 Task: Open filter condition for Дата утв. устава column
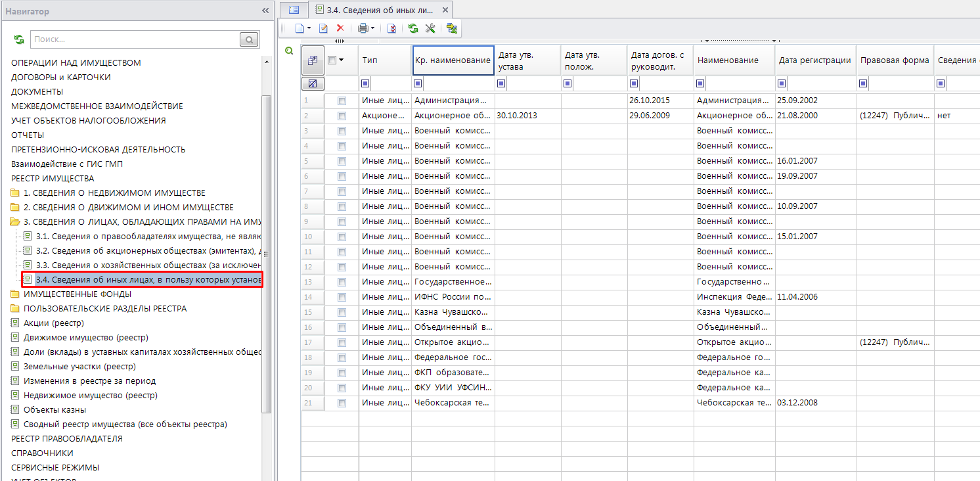(501, 83)
